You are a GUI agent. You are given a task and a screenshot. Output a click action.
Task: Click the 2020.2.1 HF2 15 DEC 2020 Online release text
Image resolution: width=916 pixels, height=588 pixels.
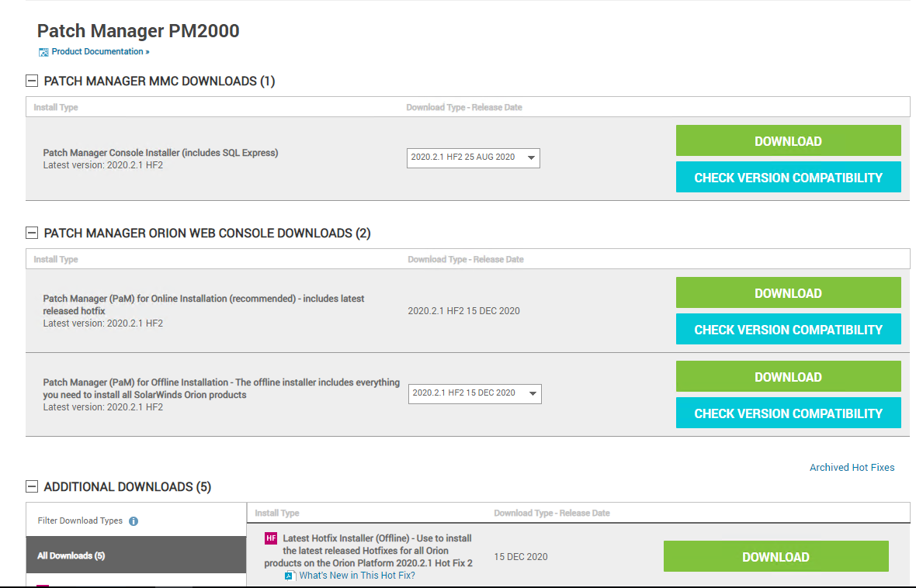464,310
